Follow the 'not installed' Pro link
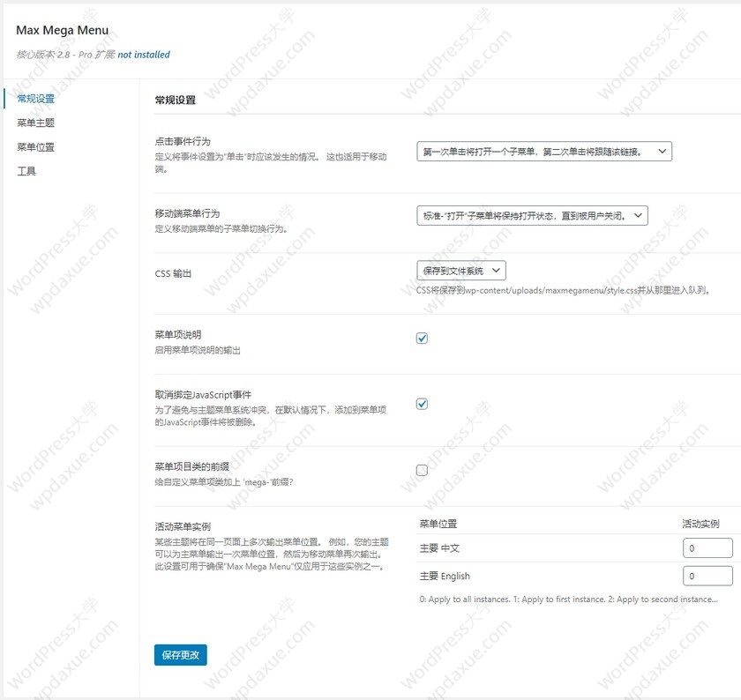This screenshot has width=741, height=700. [144, 55]
